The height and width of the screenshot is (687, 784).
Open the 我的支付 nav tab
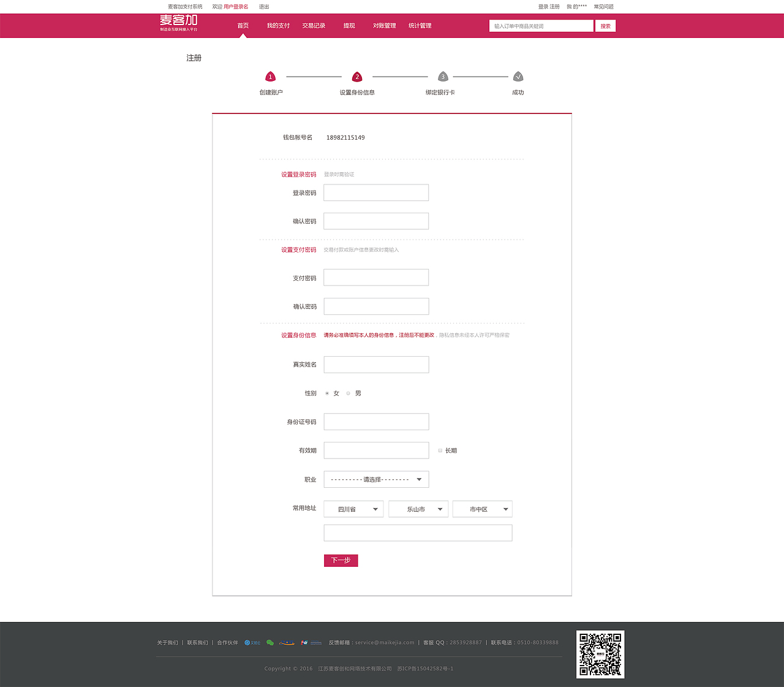point(278,26)
